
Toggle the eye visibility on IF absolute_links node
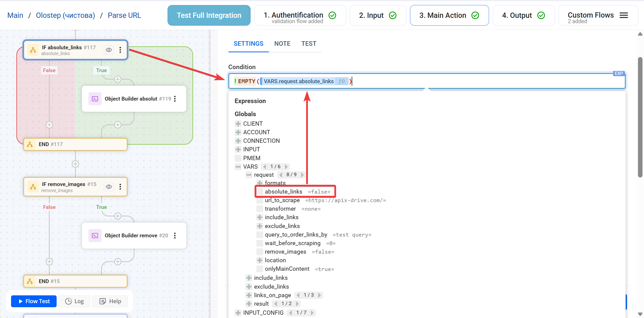(108, 50)
